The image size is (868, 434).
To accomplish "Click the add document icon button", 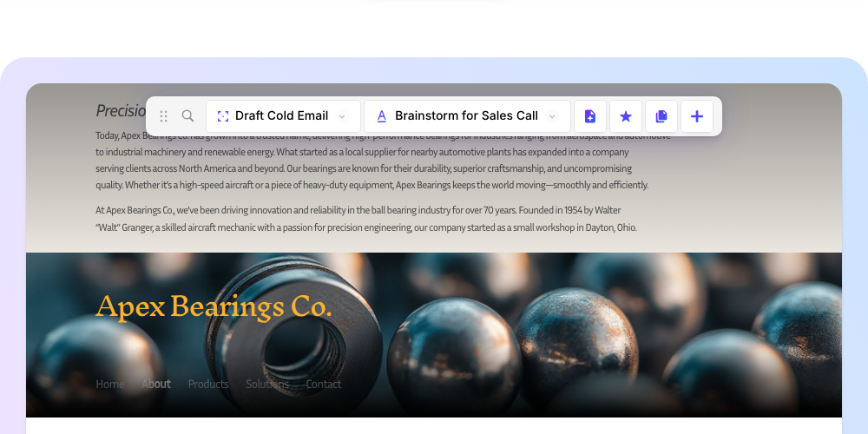I will [590, 116].
